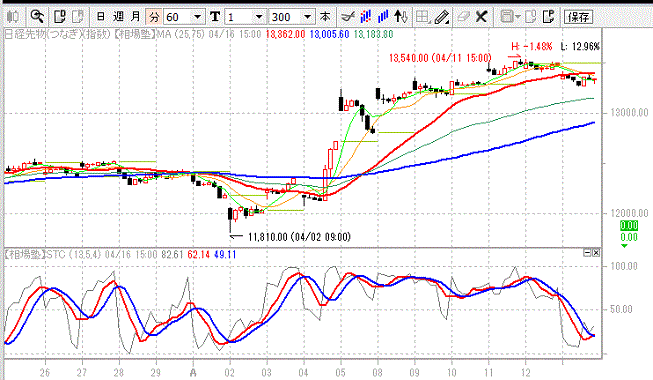The image size is (653, 380).
Task: Select the pencil drawing tool
Action: point(441,17)
